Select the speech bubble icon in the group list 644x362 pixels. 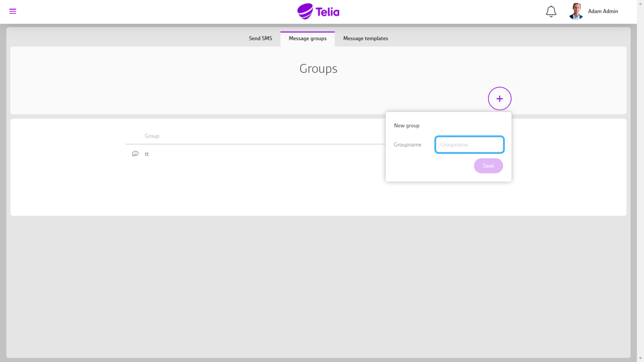tap(135, 153)
